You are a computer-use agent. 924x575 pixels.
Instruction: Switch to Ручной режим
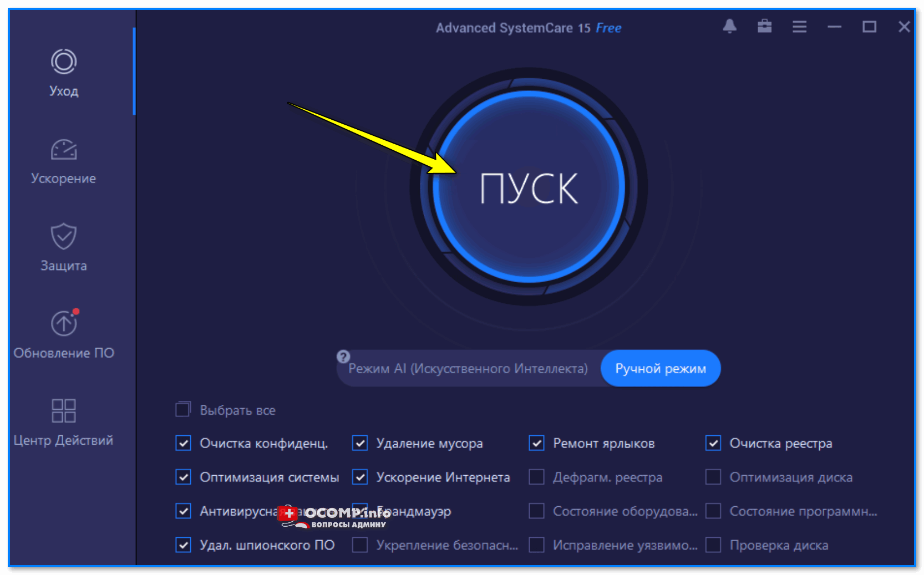(661, 368)
